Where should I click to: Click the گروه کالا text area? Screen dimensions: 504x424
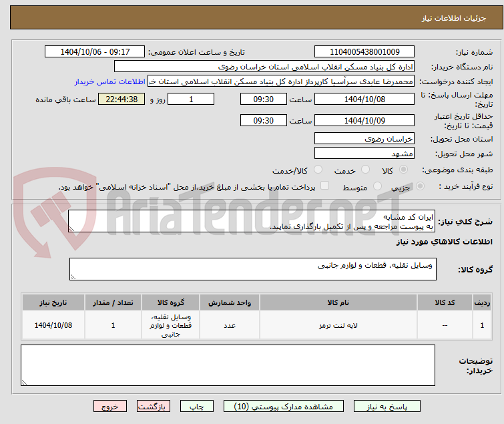click(x=252, y=269)
